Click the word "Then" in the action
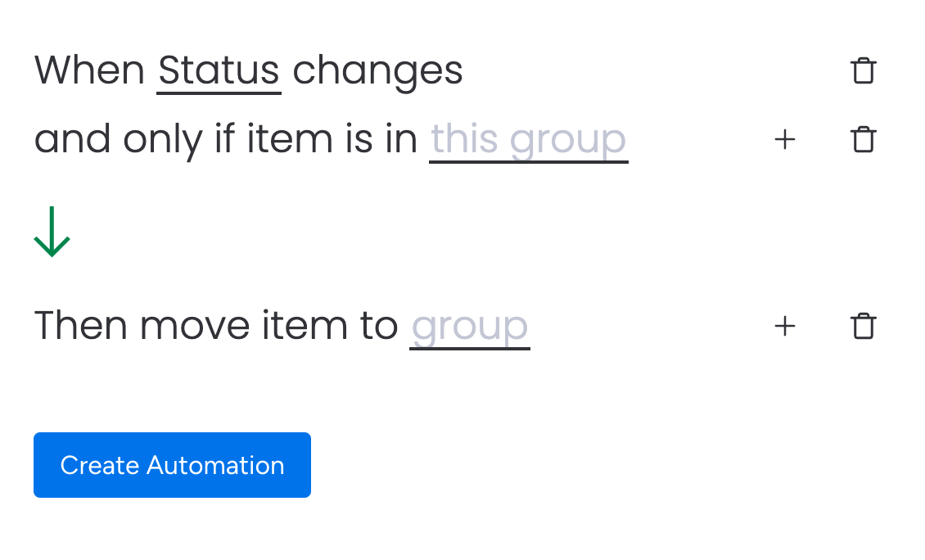The height and width of the screenshot is (560, 925). (80, 326)
